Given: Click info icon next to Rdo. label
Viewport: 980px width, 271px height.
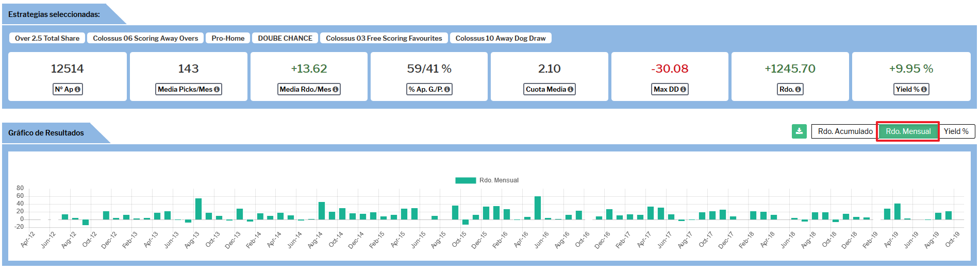Looking at the screenshot, I should pos(798,90).
